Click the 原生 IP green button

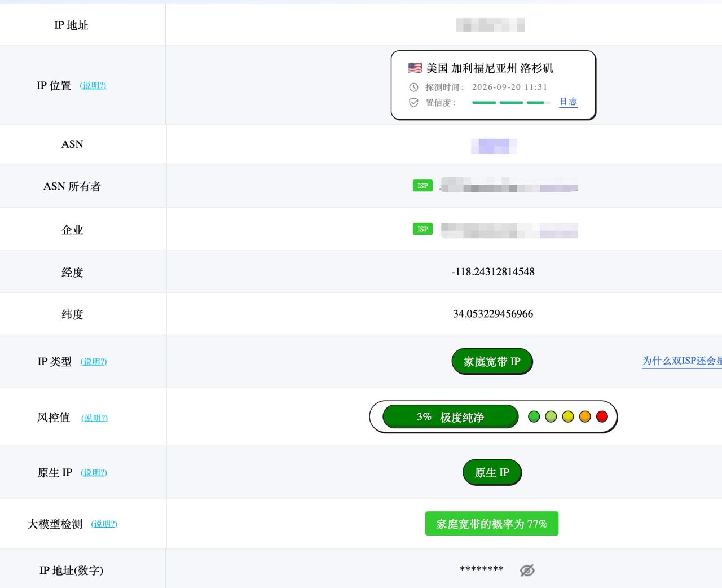point(492,472)
